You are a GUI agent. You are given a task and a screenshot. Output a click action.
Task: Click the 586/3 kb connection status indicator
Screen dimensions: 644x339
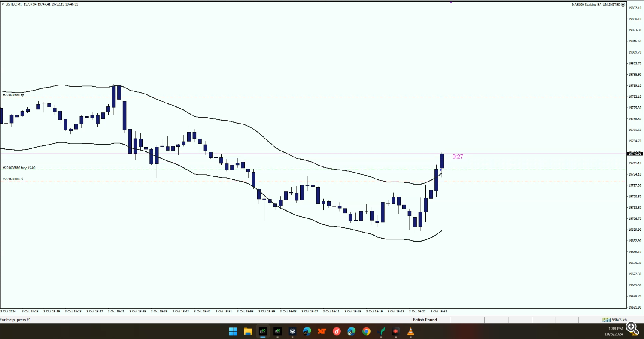[x=614, y=320]
